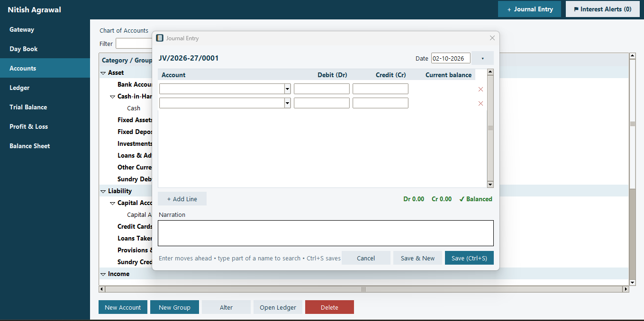
Task: Select the Bank Accounts group row
Action: click(x=135, y=85)
